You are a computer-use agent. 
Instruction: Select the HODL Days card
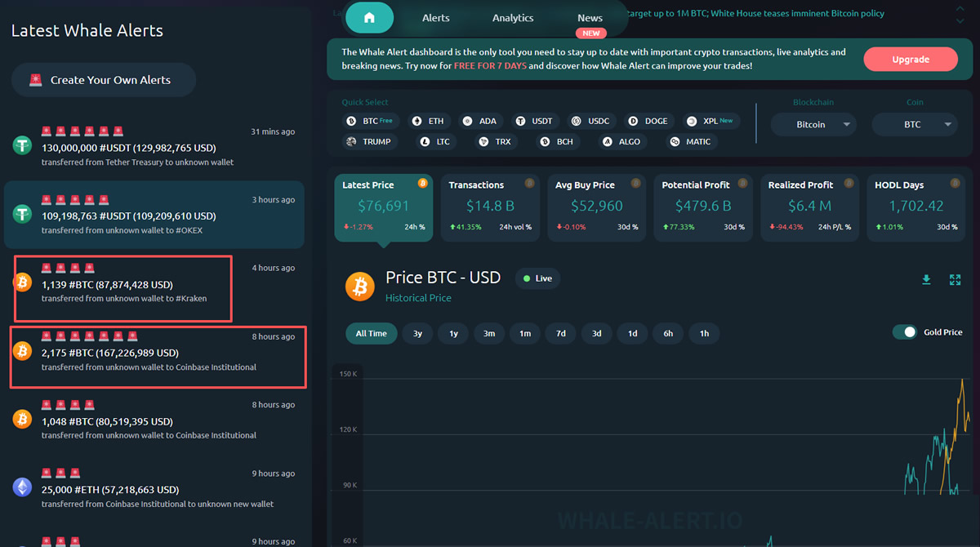coord(915,207)
